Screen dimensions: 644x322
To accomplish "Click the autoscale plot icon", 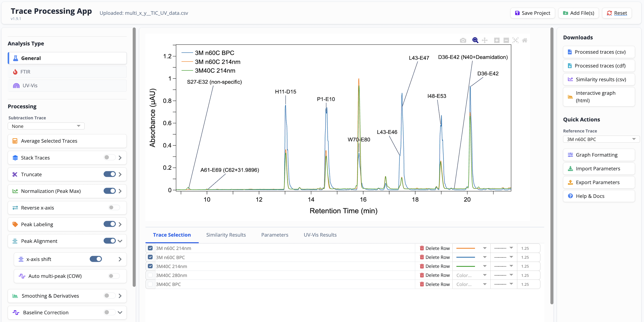I will (515, 40).
